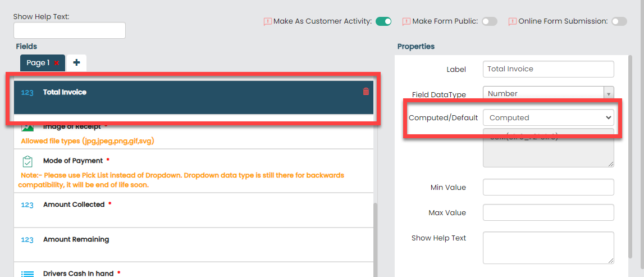The image size is (644, 277).
Task: Add a new page with plus icon
Action: (76, 63)
